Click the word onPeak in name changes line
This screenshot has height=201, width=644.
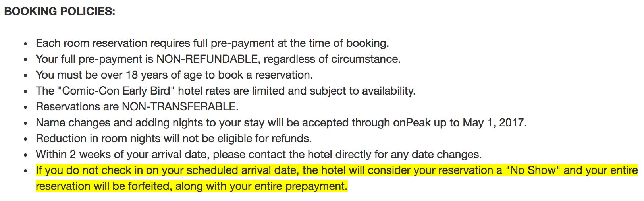412,122
